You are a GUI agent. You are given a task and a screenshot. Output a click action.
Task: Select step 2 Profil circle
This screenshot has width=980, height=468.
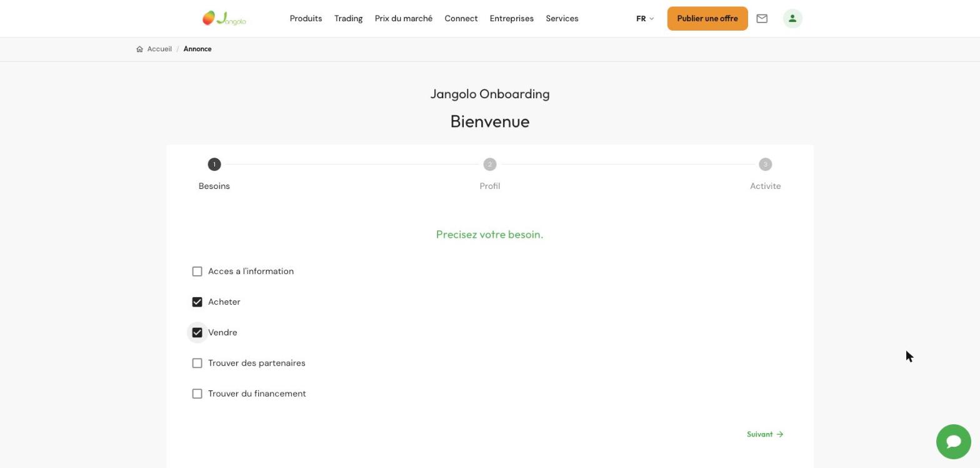click(490, 165)
